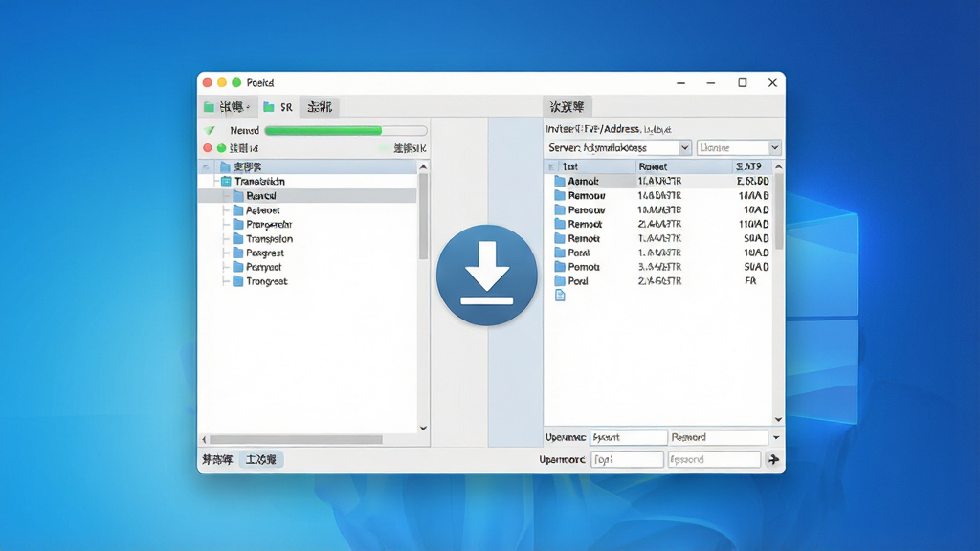
Task: Click the red status dot below Nemed
Action: (208, 148)
